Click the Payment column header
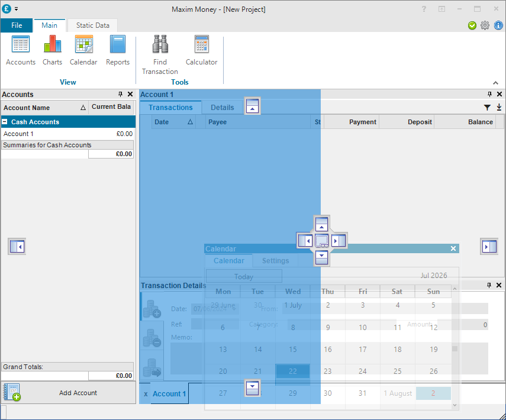The width and height of the screenshot is (506, 420). (352, 122)
